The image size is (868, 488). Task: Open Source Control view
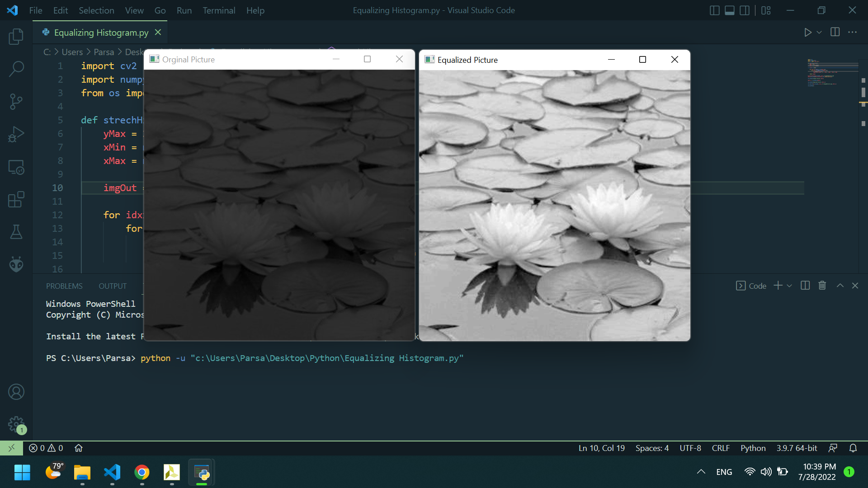pyautogui.click(x=16, y=101)
